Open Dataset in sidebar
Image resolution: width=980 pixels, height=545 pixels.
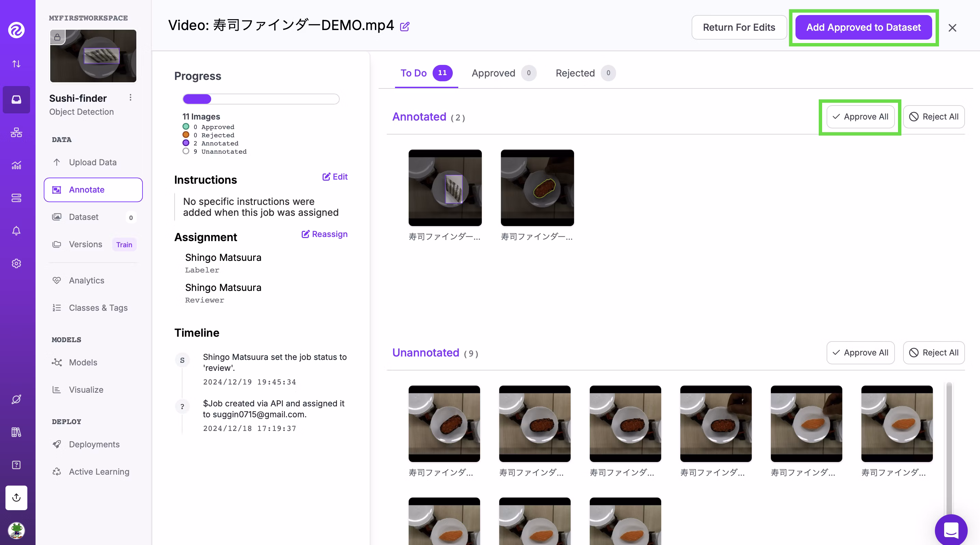tap(93, 217)
